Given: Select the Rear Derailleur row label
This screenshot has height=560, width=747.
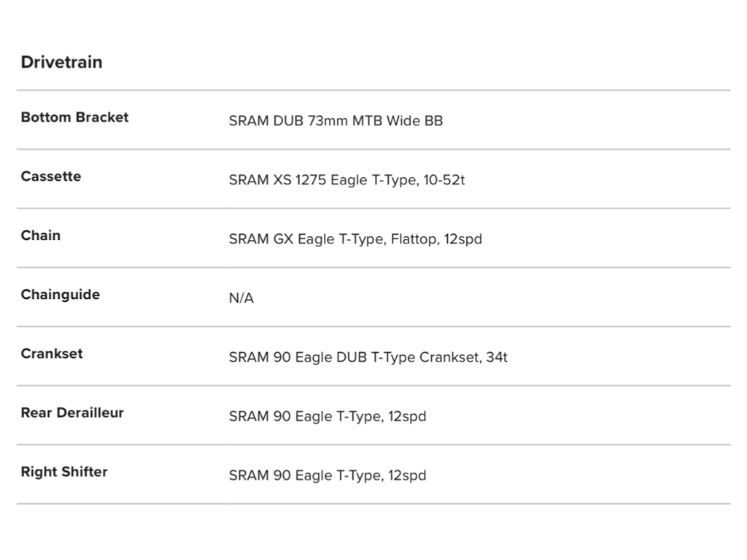Looking at the screenshot, I should coord(72,413).
